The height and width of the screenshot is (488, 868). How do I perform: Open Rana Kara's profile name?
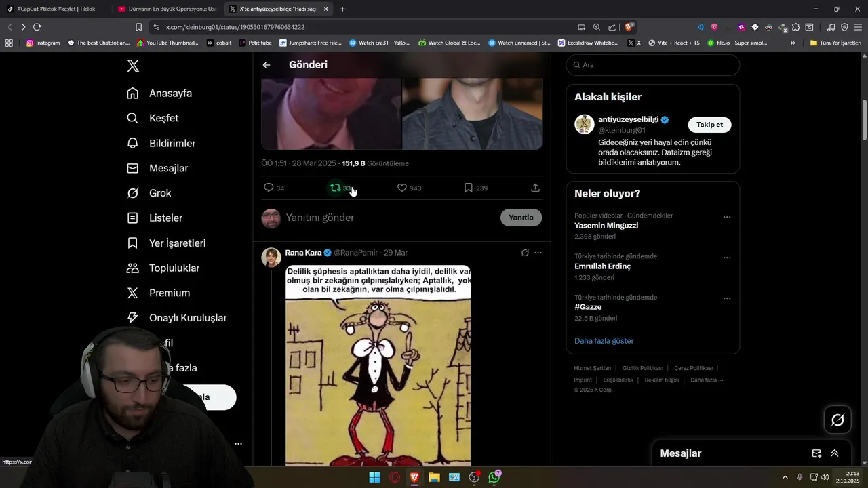tap(303, 253)
